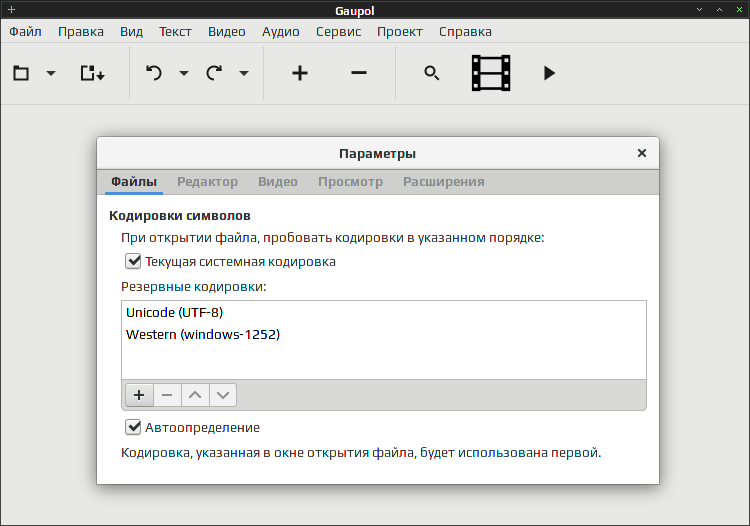Add a fallback encoding with plus button

pos(139,395)
